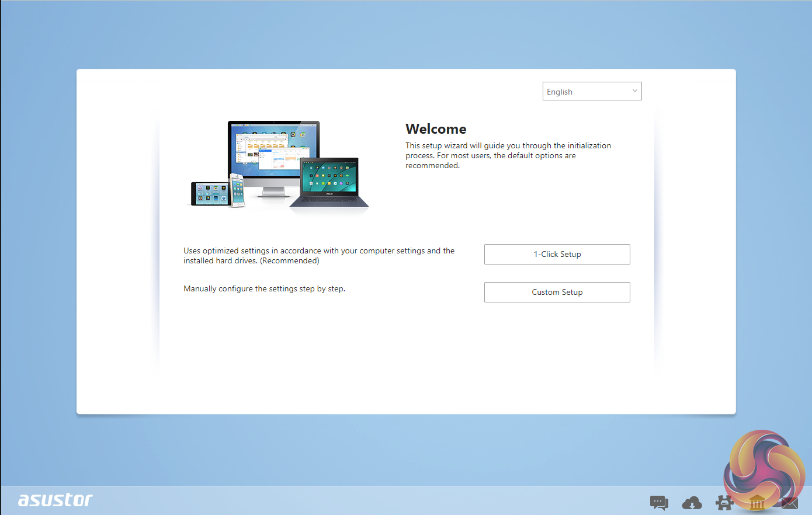Click the text "Manually configure the settings step by step."
This screenshot has width=812, height=515.
(x=264, y=288)
